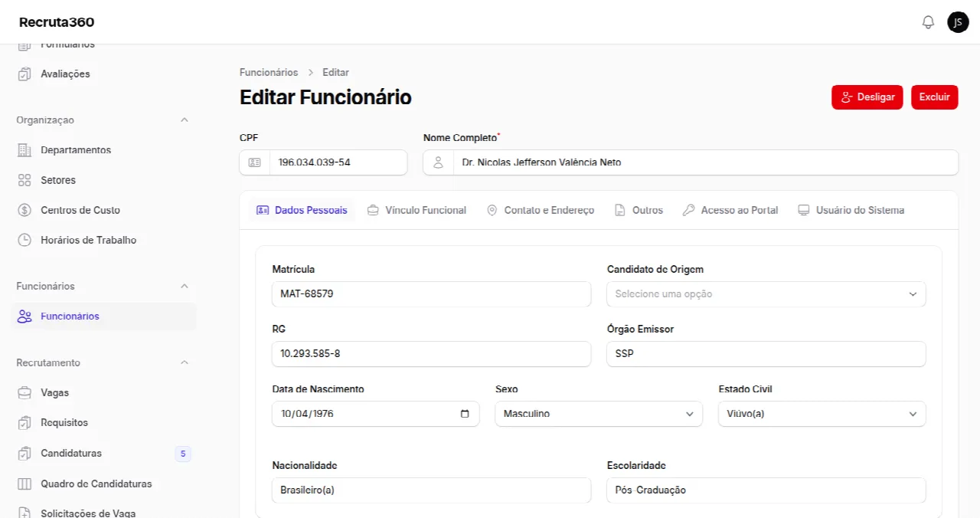Click the Recruta360 logo

[57, 22]
